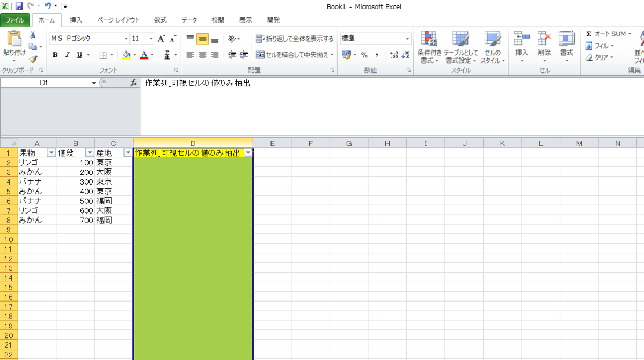The height and width of the screenshot is (360, 644).
Task: Decrease font size with small A icon
Action: click(173, 39)
